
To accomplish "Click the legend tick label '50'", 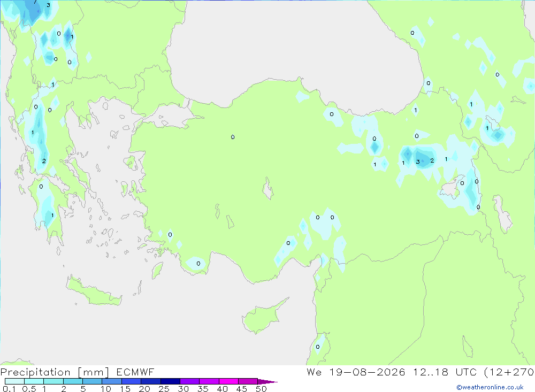I will (261, 389).
